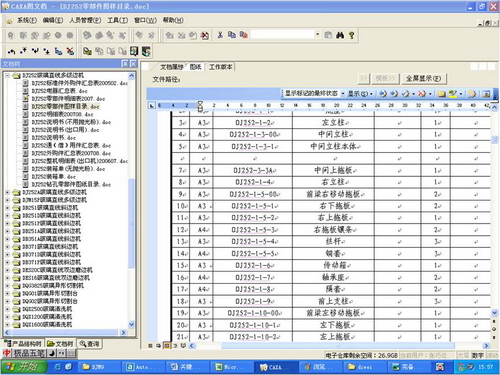
Task: Click the document vertical scrollbar down arrow
Action: pos(494,313)
